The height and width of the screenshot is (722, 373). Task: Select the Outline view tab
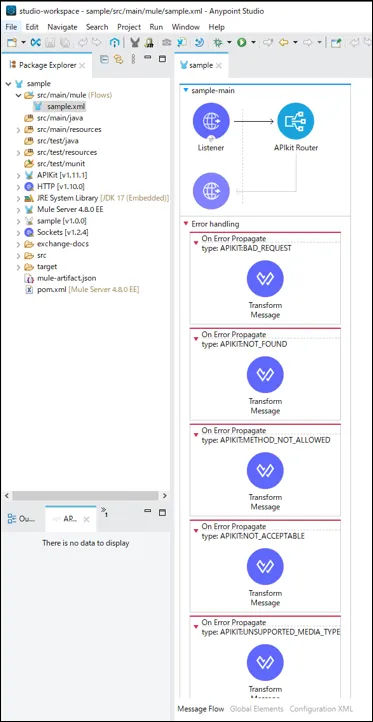pyautogui.click(x=22, y=518)
